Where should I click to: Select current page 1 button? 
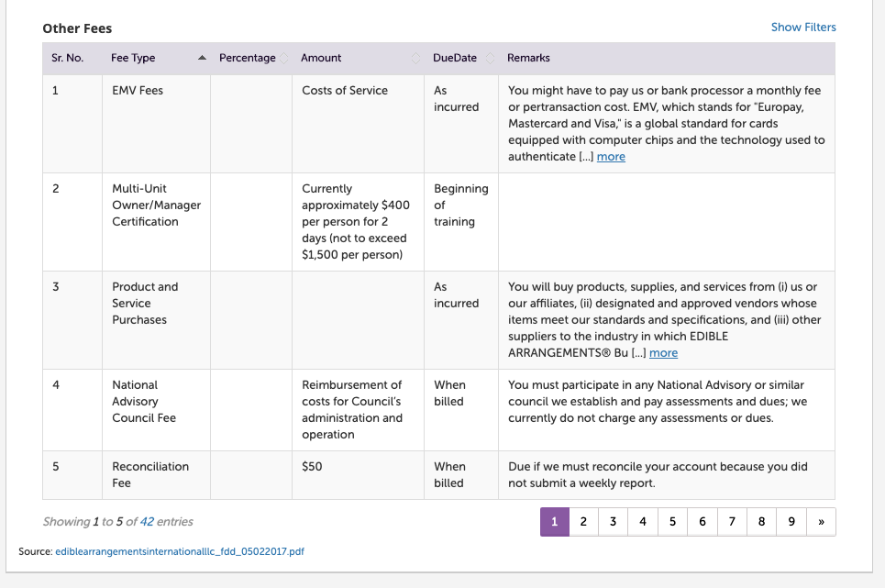point(554,522)
